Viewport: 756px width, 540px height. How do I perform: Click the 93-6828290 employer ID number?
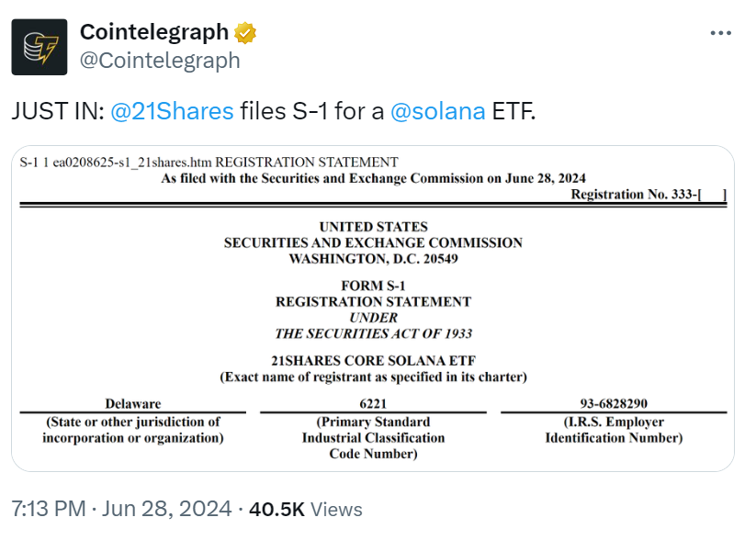614,403
